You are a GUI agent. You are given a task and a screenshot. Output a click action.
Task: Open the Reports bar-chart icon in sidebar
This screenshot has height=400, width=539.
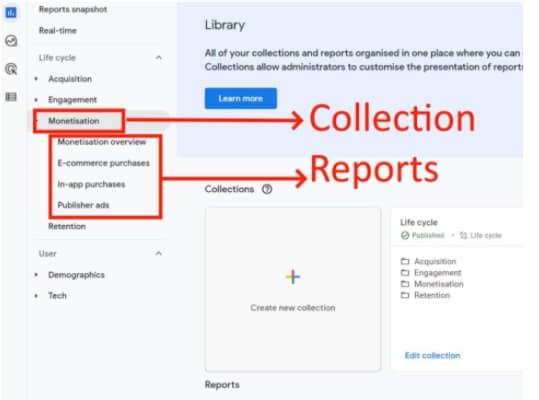[x=11, y=13]
